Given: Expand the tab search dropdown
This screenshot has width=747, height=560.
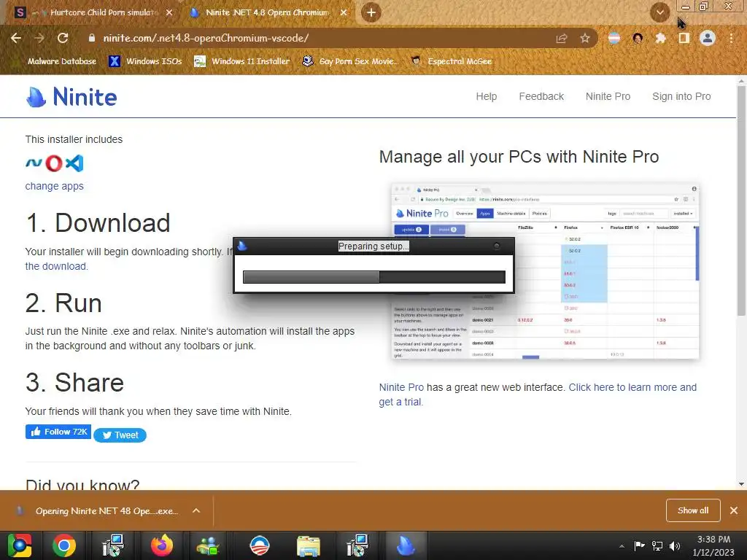Looking at the screenshot, I should (x=659, y=12).
